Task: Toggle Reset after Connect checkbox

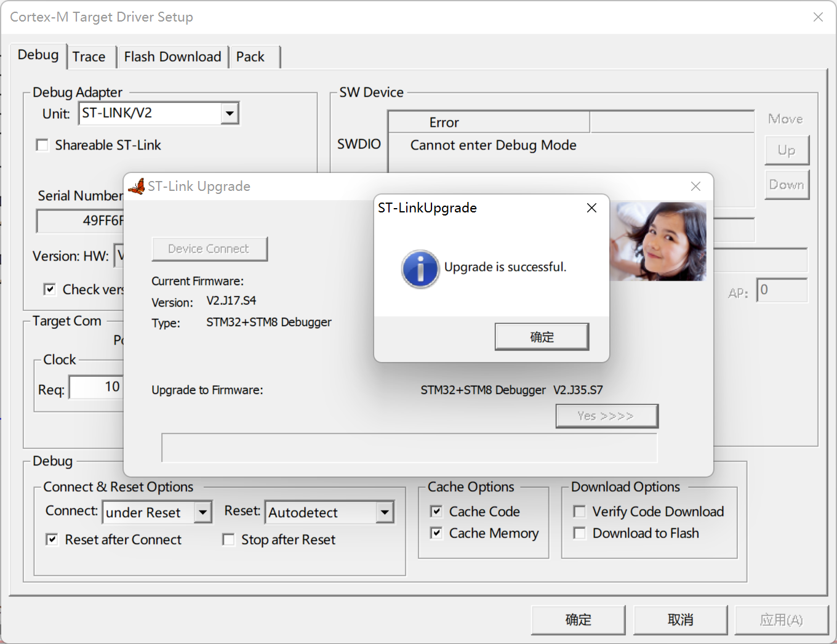Action: pos(52,540)
